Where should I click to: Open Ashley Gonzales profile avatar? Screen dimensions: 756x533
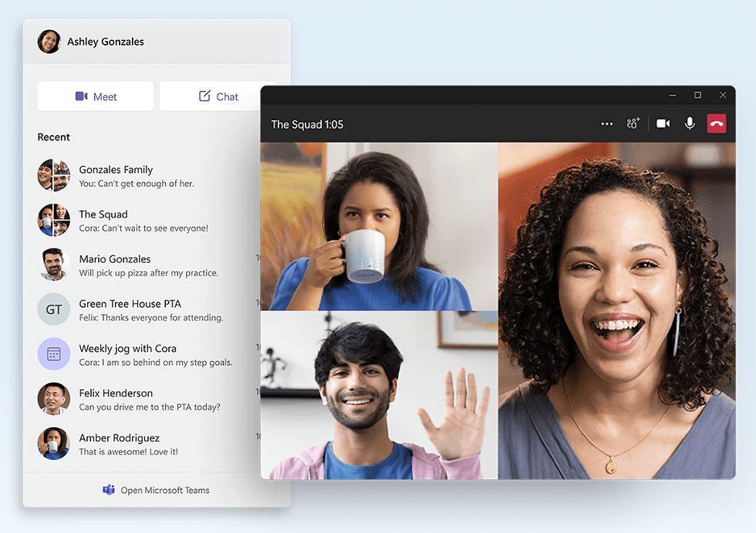click(x=49, y=42)
